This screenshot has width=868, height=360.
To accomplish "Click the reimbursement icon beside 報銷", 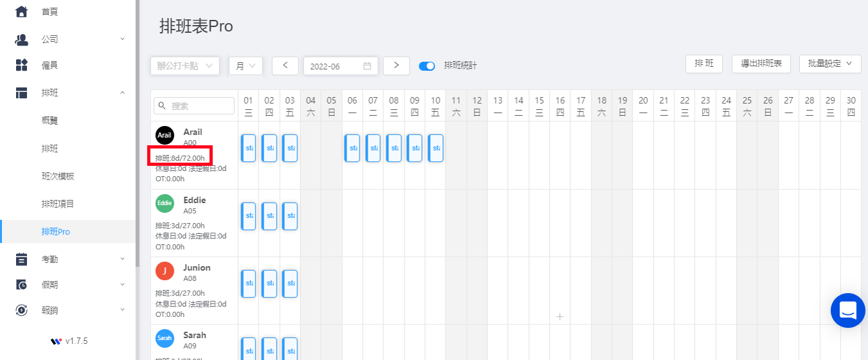I will (x=21, y=310).
